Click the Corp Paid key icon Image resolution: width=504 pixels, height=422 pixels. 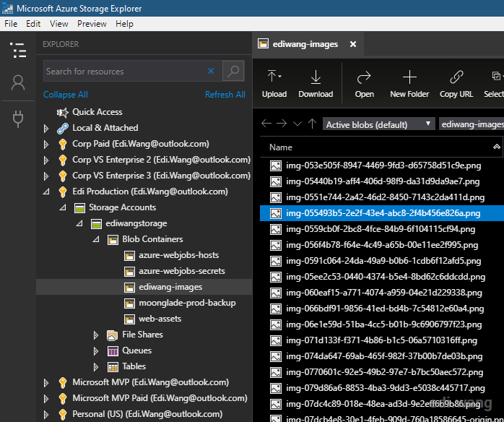click(x=63, y=144)
